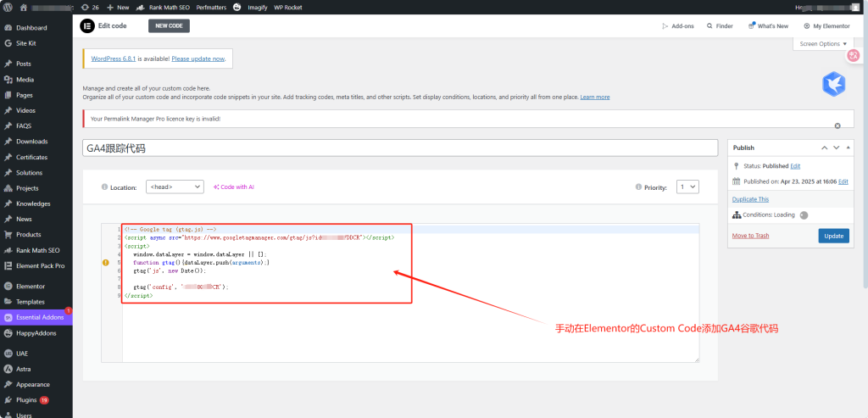This screenshot has height=418, width=868.
Task: Expand the Screen Options panel
Action: pyautogui.click(x=823, y=44)
